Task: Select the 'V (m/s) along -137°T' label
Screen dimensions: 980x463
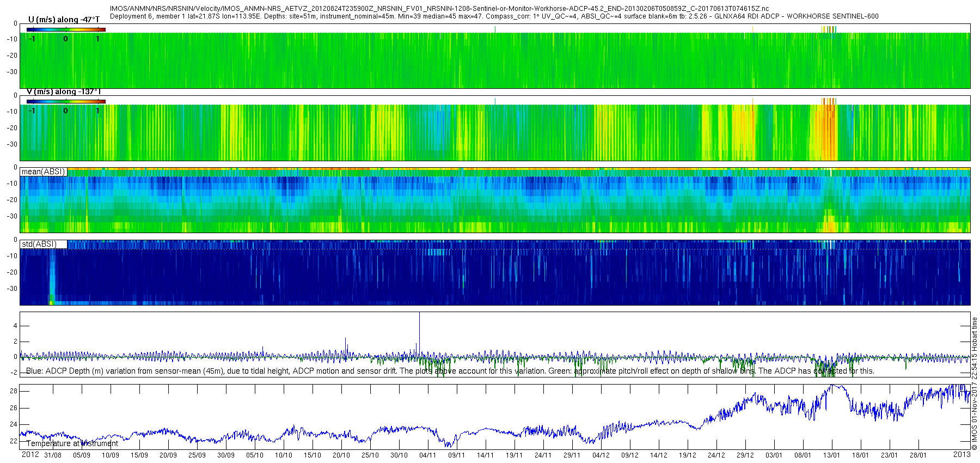Action: [64, 92]
